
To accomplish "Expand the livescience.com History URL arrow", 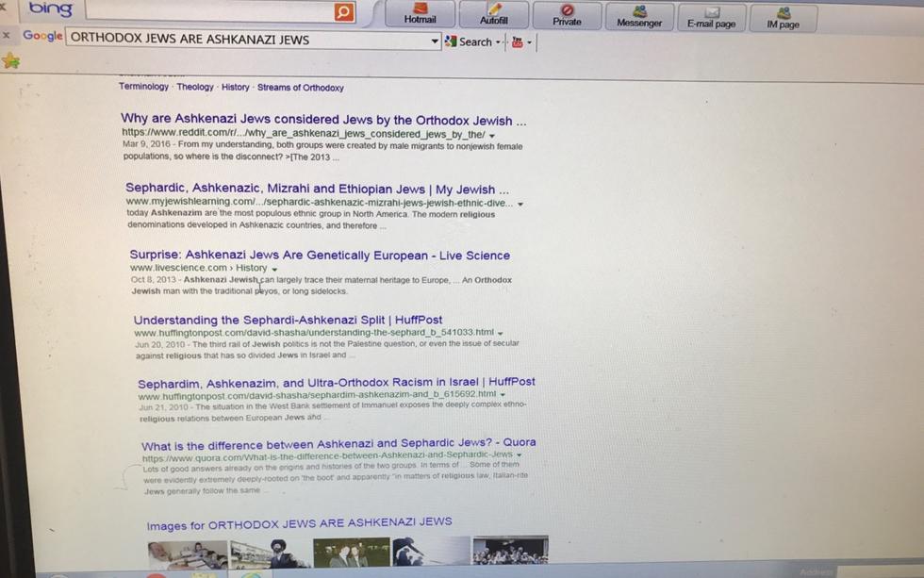I will tap(274, 270).
